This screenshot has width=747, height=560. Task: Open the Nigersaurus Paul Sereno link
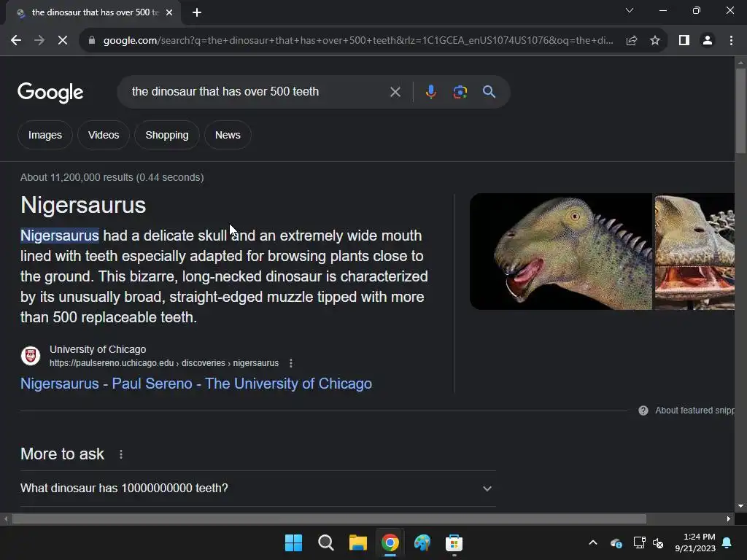tap(196, 384)
